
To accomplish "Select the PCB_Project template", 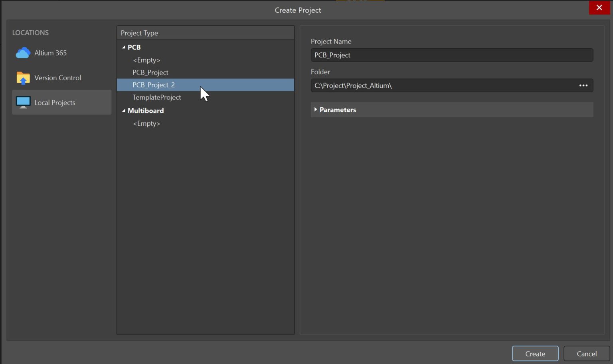I will pos(150,72).
